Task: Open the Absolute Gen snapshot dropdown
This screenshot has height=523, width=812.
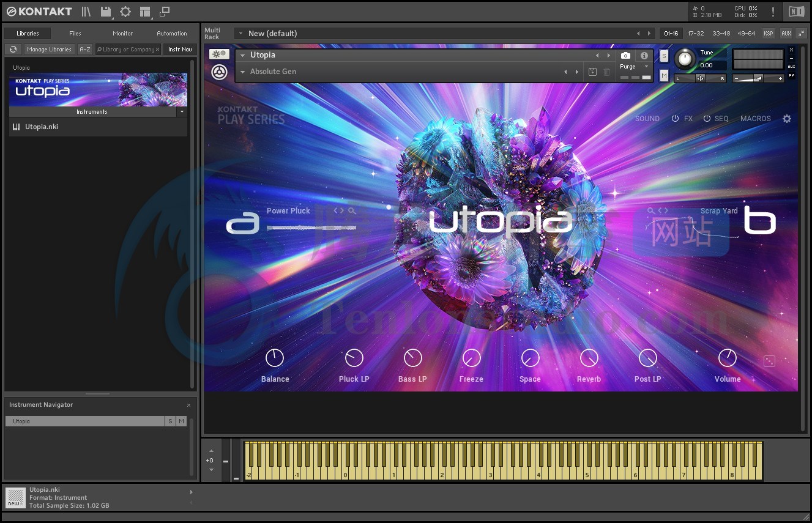Action: tap(243, 72)
